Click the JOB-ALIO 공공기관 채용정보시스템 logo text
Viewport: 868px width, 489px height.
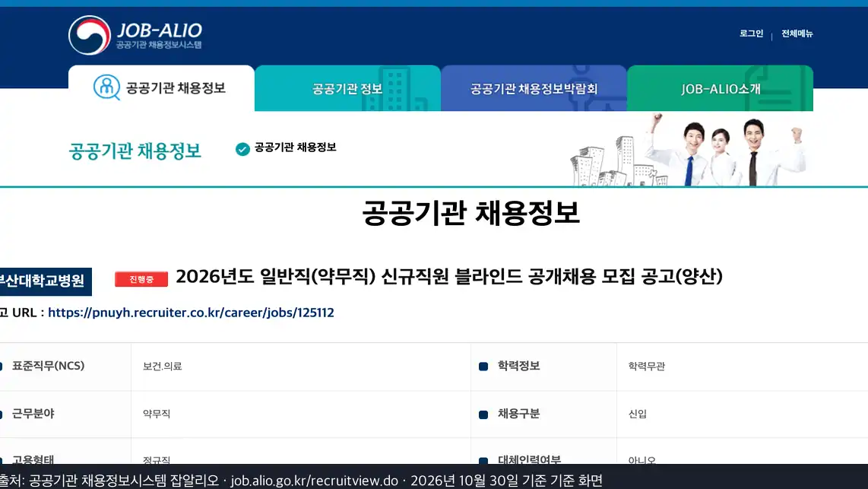pyautogui.click(x=159, y=36)
